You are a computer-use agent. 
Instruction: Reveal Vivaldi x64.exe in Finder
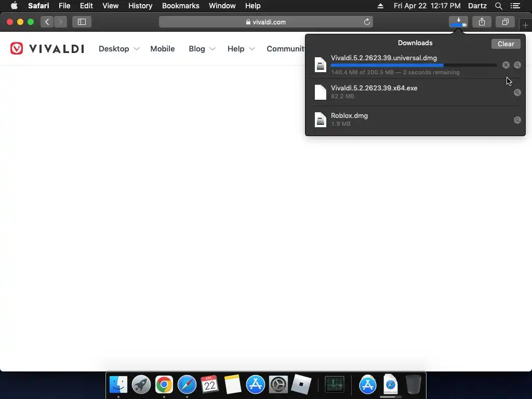click(x=517, y=92)
